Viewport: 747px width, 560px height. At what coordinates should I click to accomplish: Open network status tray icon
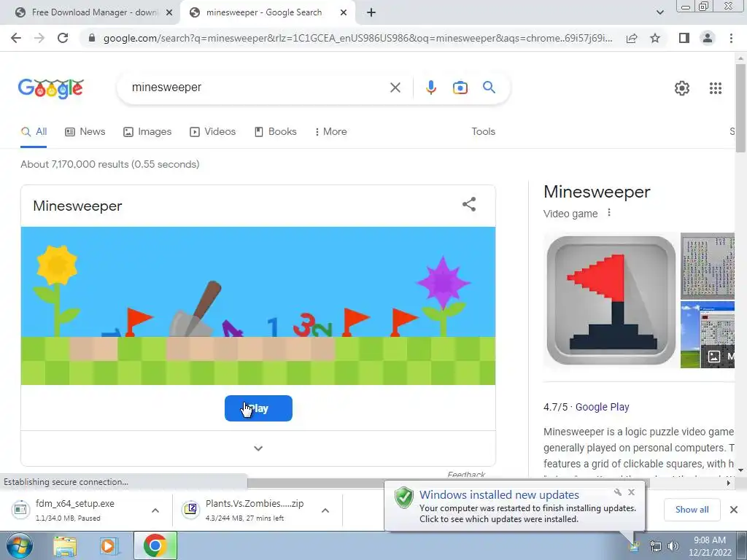(656, 546)
